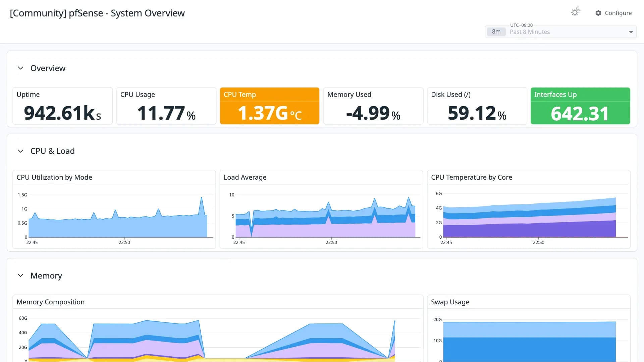Screen dimensions: 644x362
Task: Select the orange CPU Temp widget
Action: (269, 106)
